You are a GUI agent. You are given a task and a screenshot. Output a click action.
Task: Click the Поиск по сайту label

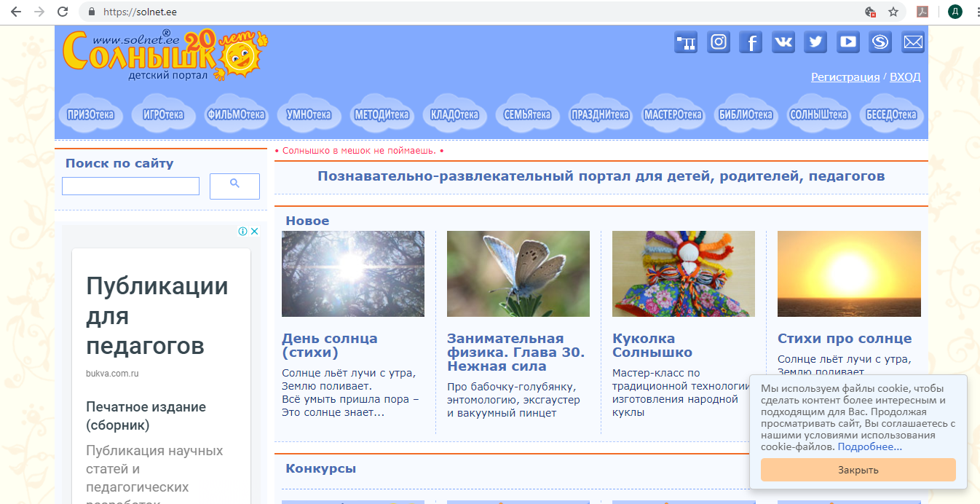[119, 163]
